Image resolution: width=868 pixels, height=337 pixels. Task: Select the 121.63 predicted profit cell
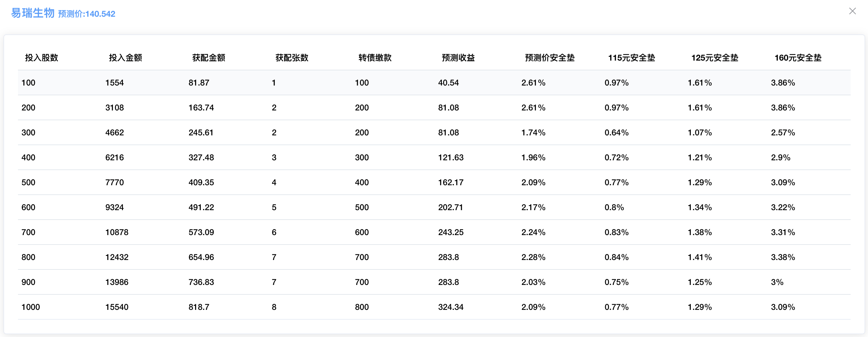pyautogui.click(x=450, y=157)
